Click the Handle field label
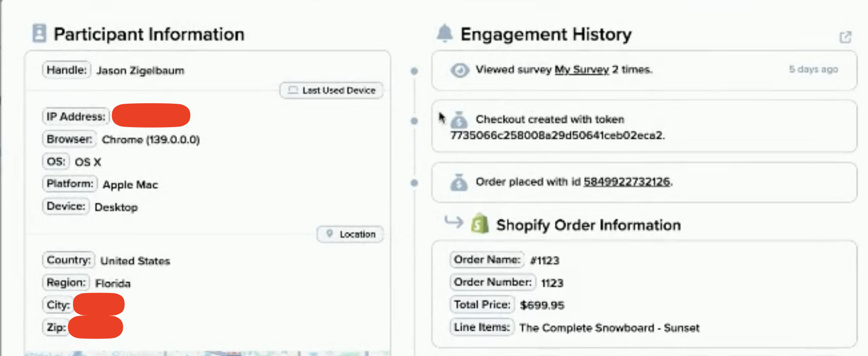This screenshot has height=356, width=868. [66, 70]
